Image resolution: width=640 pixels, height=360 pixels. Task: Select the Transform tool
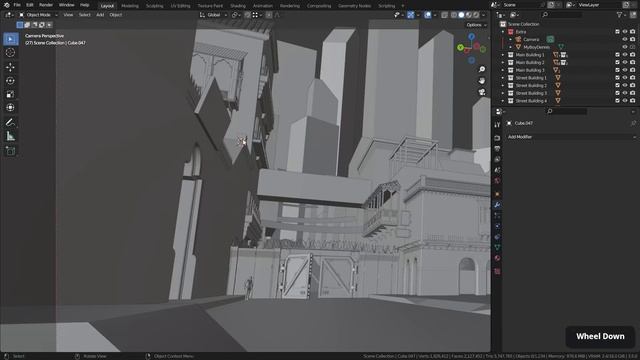[x=11, y=108]
